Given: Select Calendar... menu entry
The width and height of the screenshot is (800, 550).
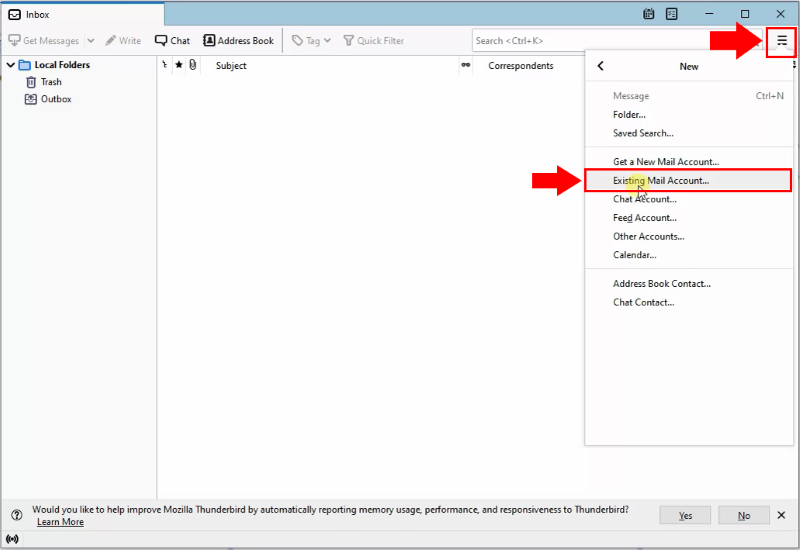Looking at the screenshot, I should (689, 255).
